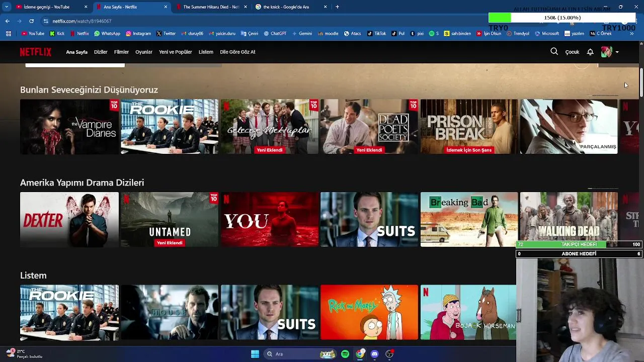Open Dead Poets Society thumbnail

tap(369, 126)
